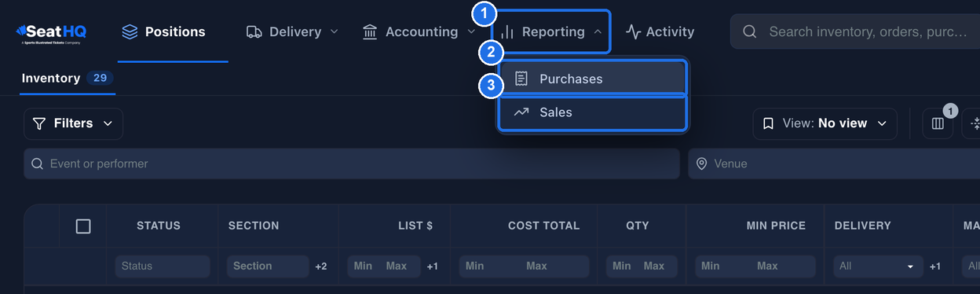Image resolution: width=980 pixels, height=294 pixels.
Task: Click the +2 next to Section filter
Action: click(321, 266)
